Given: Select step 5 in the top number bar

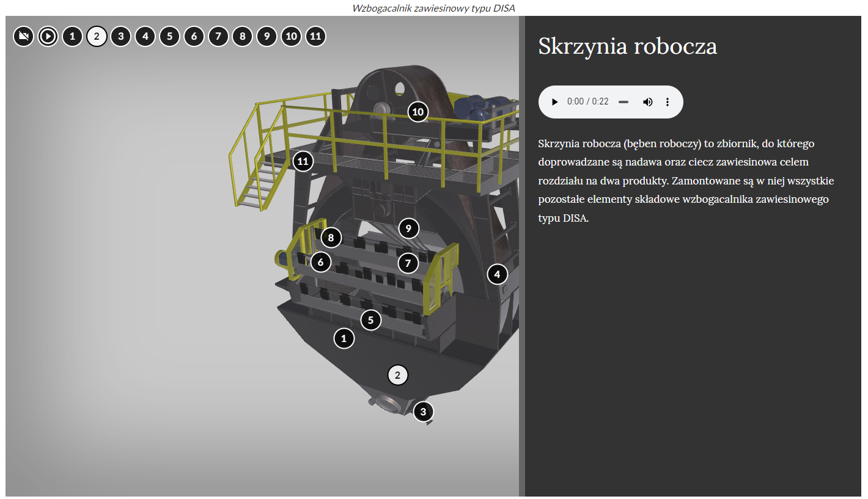Looking at the screenshot, I should click(x=169, y=37).
